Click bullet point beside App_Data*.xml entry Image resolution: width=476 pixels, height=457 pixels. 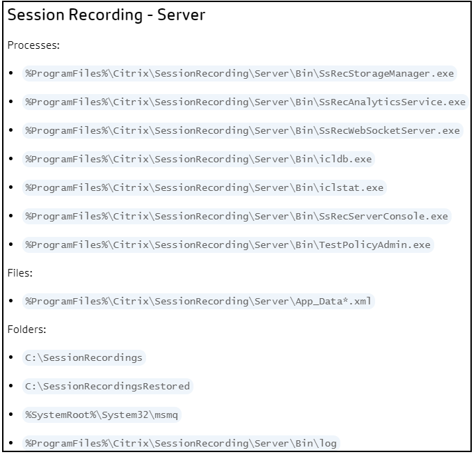11,301
